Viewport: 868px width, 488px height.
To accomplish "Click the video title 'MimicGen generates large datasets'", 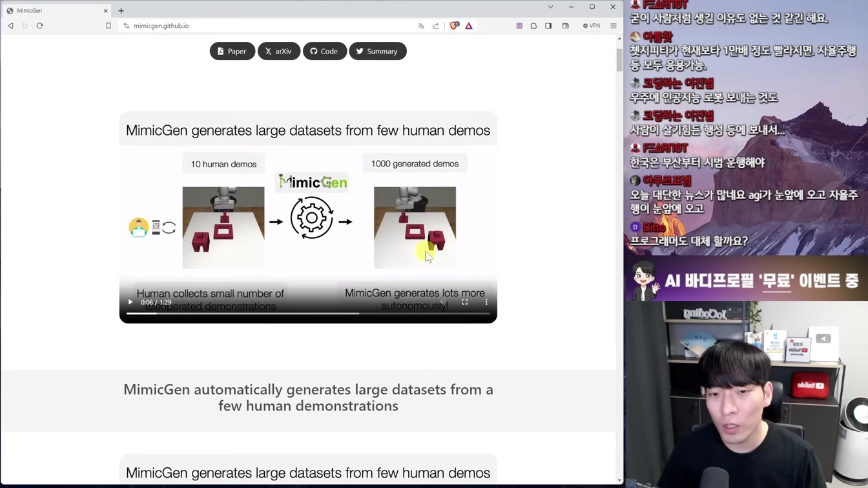I will pyautogui.click(x=308, y=130).
